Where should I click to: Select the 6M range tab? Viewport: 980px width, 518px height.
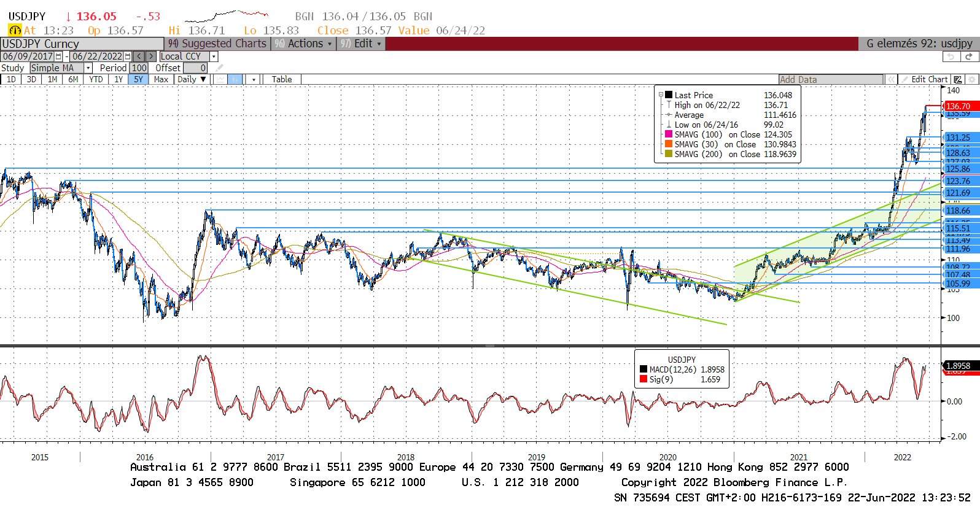tap(73, 79)
